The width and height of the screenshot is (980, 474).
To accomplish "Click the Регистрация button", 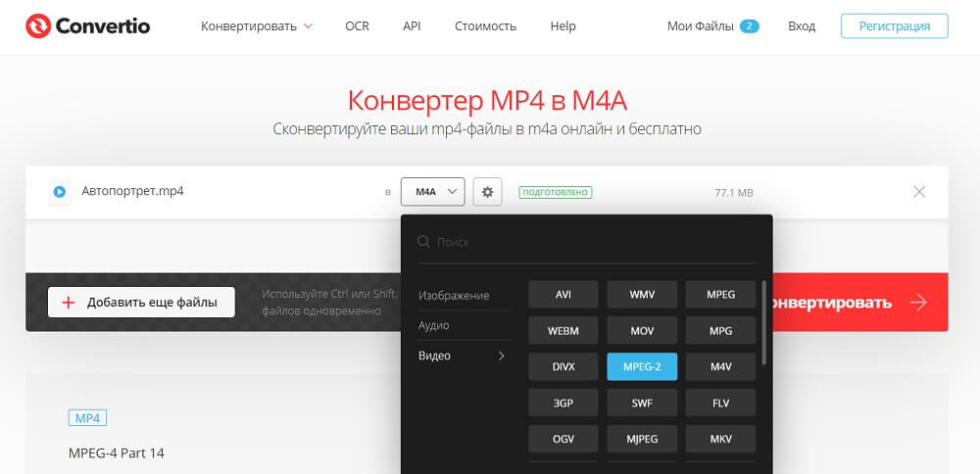I will point(895,26).
